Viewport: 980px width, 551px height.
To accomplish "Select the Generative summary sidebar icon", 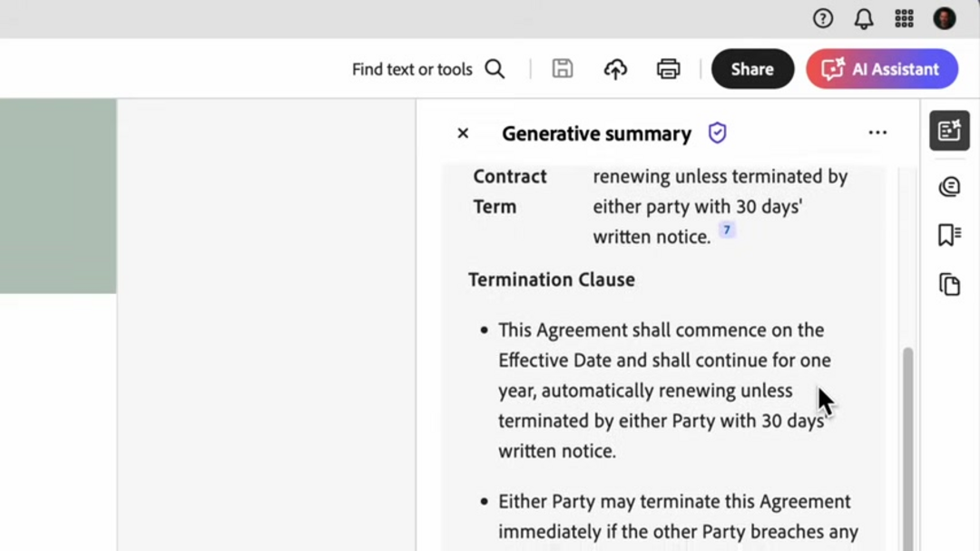I will 949,132.
